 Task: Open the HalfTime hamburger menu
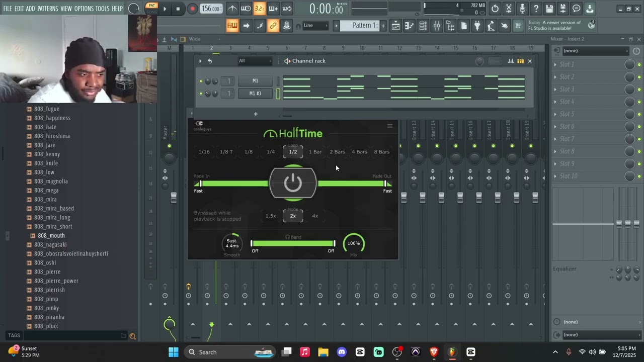tap(389, 126)
